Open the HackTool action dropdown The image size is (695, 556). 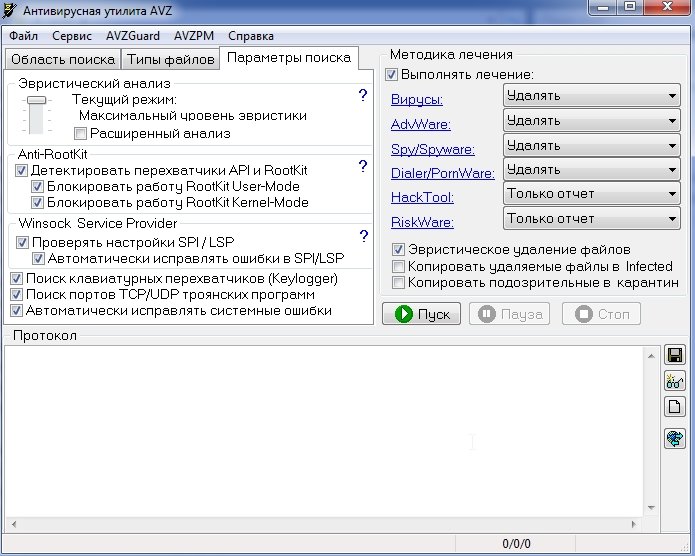click(591, 193)
